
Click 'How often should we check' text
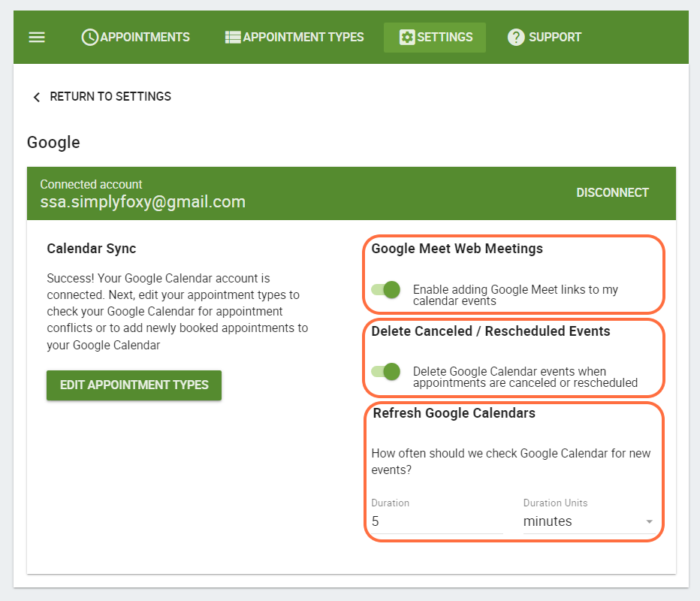coord(511,461)
